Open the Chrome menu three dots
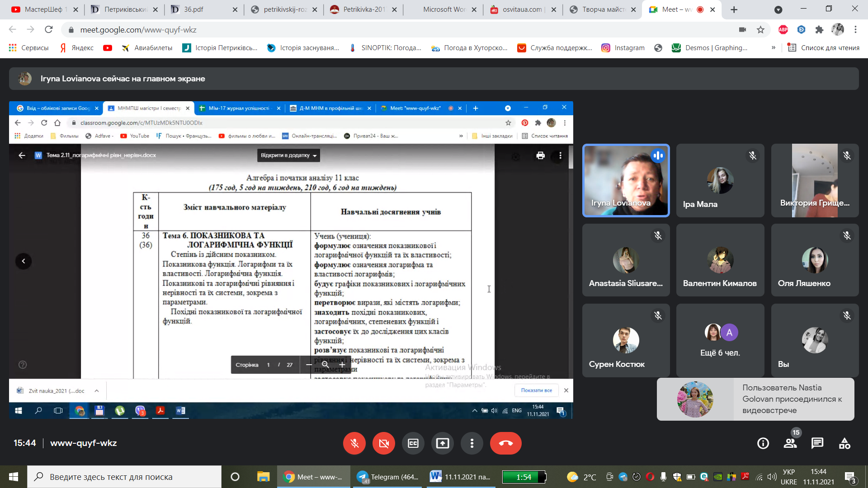 click(855, 30)
